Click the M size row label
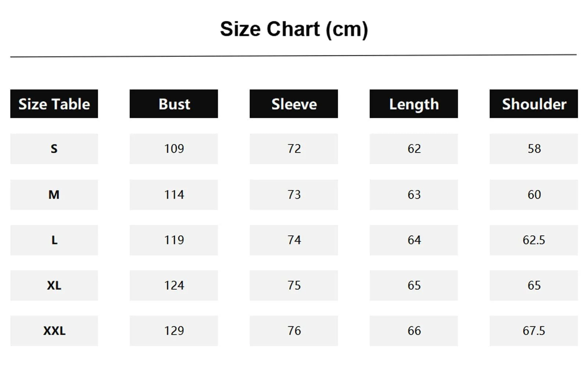 click(x=54, y=195)
